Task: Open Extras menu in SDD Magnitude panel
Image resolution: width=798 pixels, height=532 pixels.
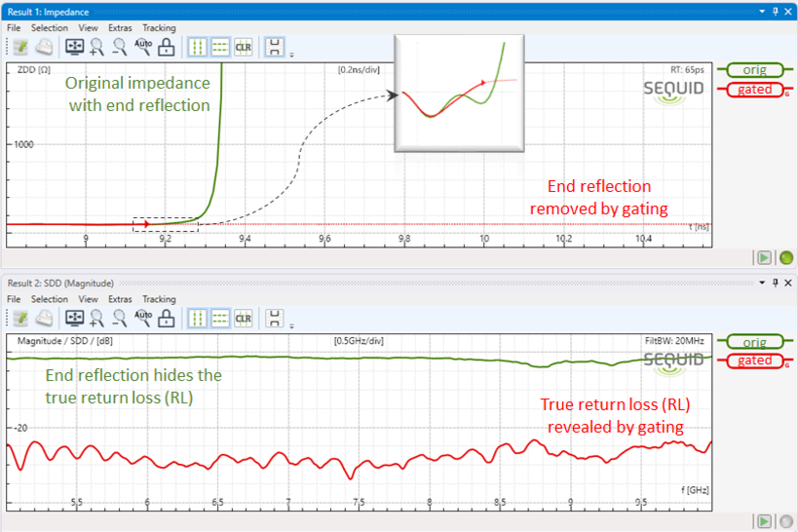Action: coord(120,299)
